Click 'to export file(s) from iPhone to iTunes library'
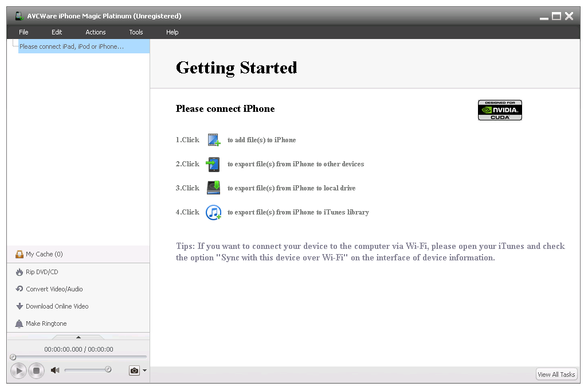 pyautogui.click(x=298, y=212)
